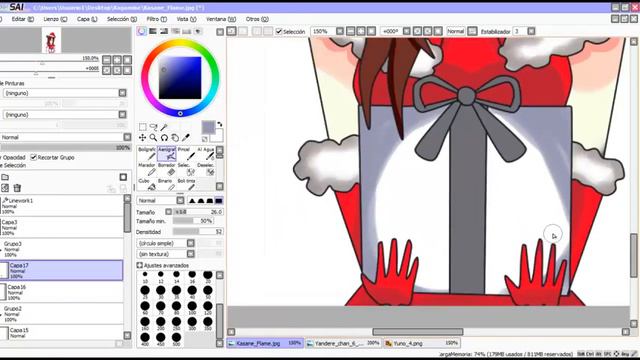This screenshot has width=640, height=360.
Task: Zoom out using toolbar minus button
Action: (x=350, y=31)
